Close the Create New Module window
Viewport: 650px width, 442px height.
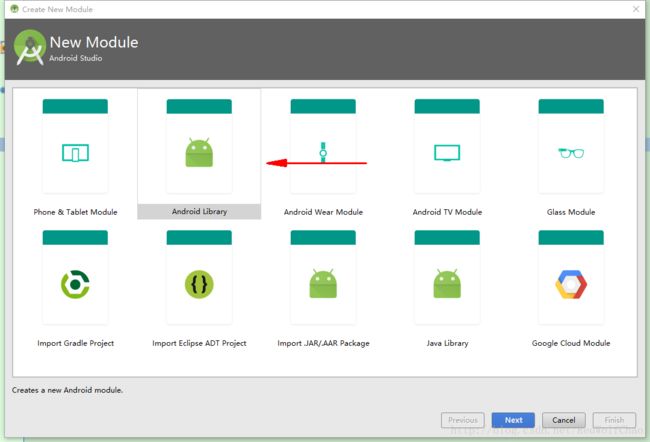click(636, 9)
